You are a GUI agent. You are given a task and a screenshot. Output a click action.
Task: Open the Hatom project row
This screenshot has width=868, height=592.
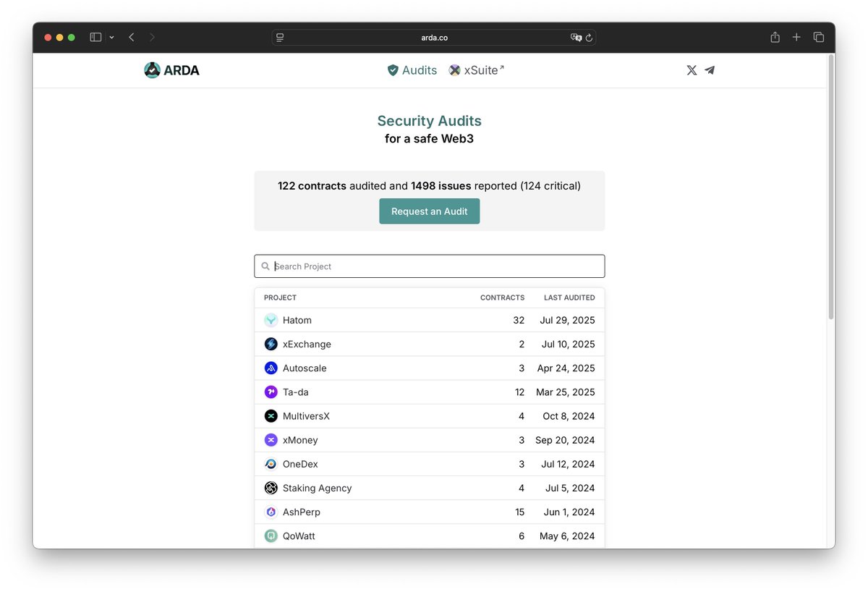pos(430,320)
